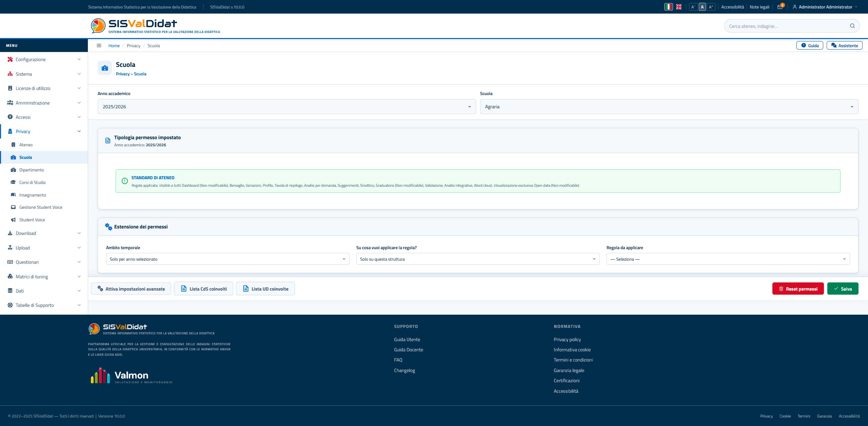Click the search magnifier icon
The height and width of the screenshot is (426, 868).
(852, 26)
